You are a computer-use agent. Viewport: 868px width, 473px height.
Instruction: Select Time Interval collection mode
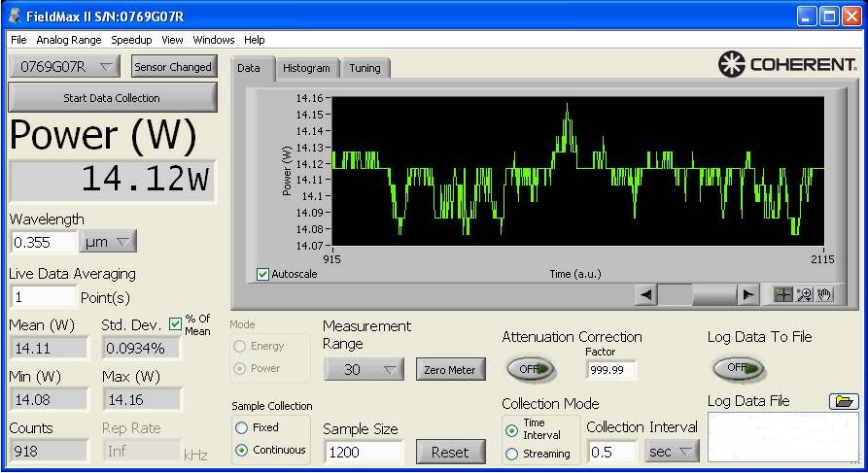click(512, 430)
